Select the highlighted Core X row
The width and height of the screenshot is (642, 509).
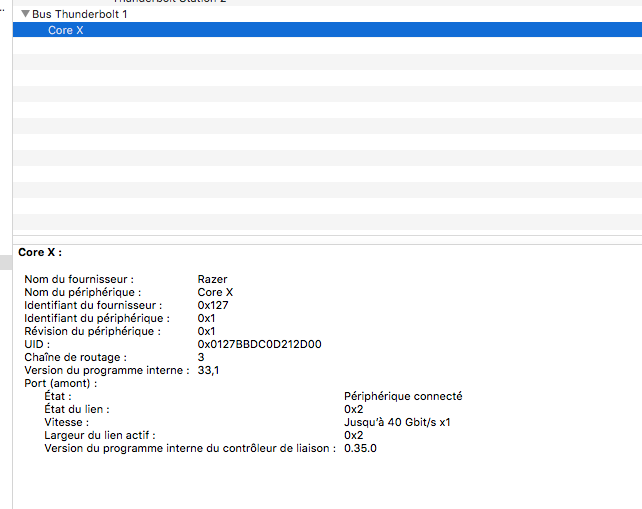pos(327,30)
